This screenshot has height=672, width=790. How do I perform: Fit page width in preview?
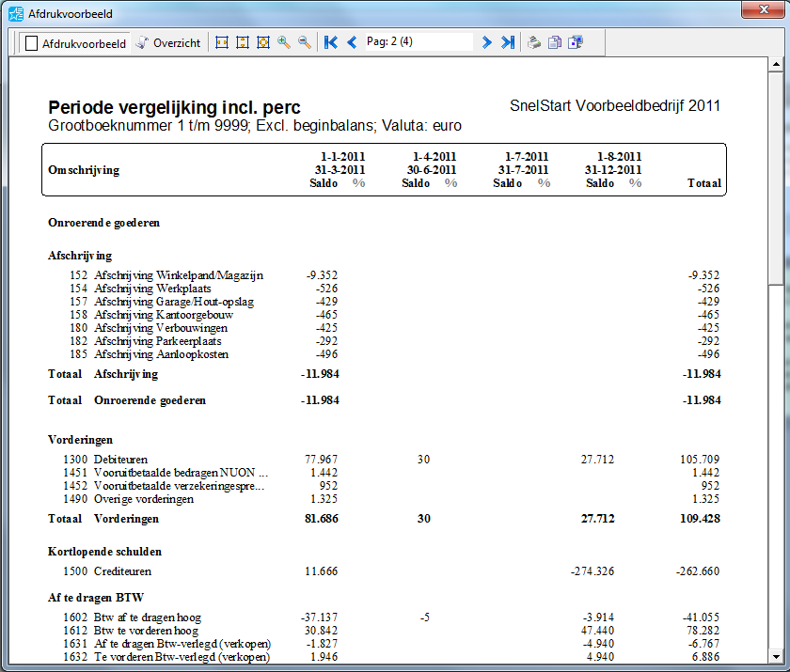click(222, 42)
